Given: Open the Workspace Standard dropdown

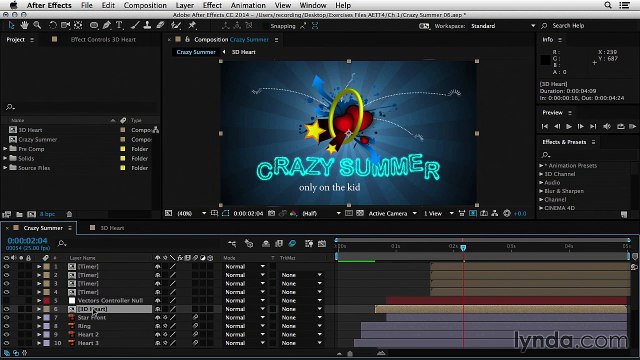Looking at the screenshot, I should (503, 26).
